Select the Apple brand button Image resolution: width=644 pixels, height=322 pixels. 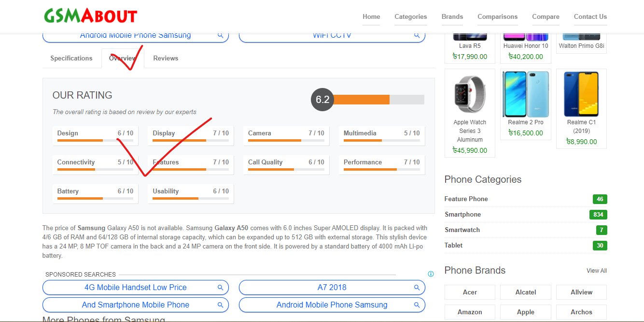(525, 312)
